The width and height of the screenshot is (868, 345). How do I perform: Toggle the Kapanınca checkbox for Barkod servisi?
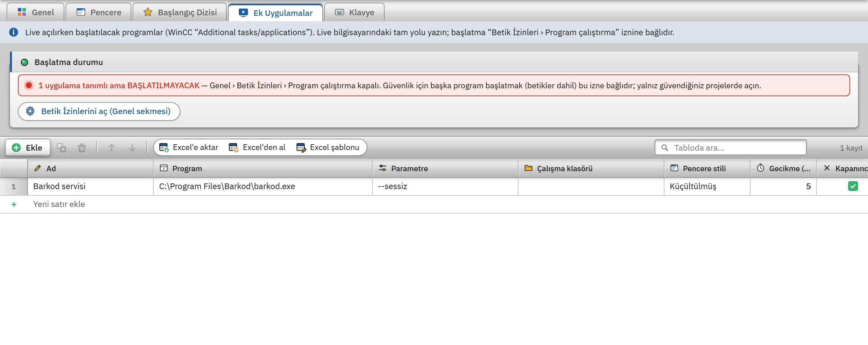853,186
